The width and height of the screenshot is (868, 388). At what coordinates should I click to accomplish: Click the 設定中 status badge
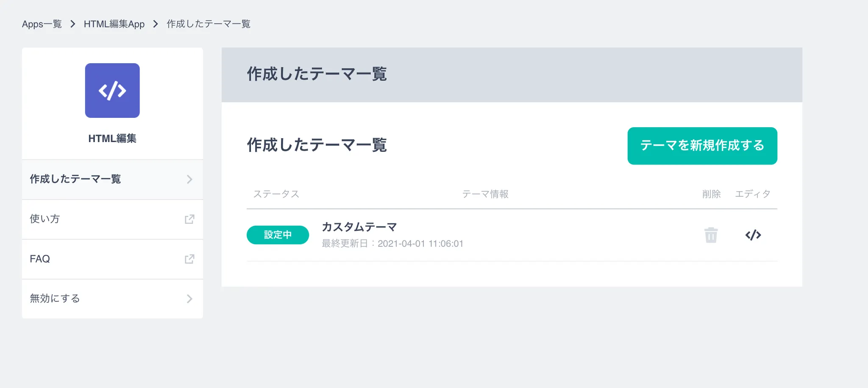click(x=278, y=235)
